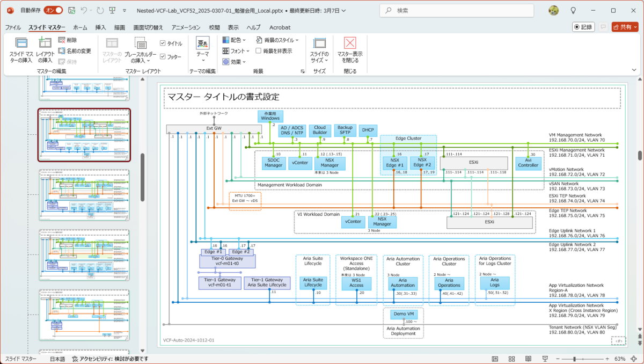Select the layout thumbnail below the highlighted one

pyautogui.click(x=84, y=195)
